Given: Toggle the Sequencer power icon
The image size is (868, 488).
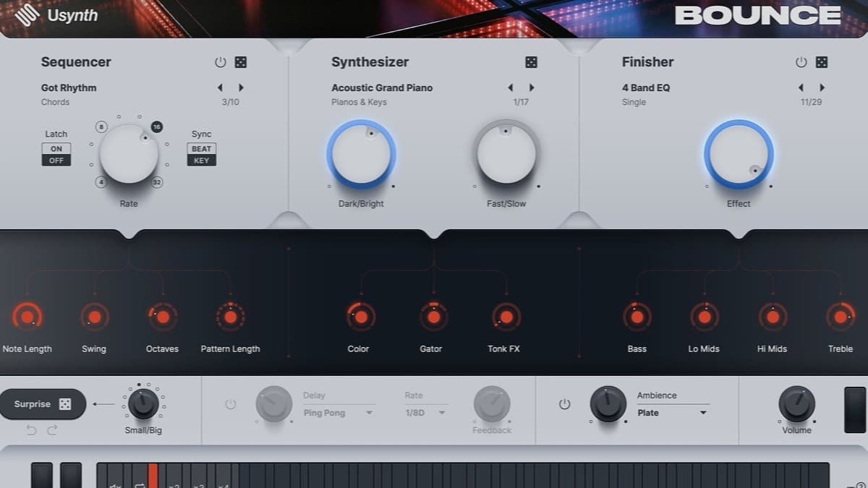Looking at the screenshot, I should (221, 62).
